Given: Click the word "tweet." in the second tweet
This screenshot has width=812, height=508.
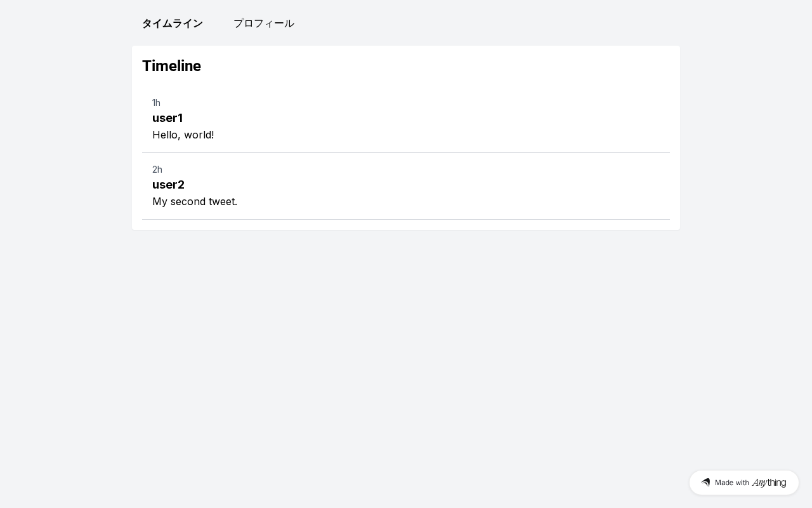Looking at the screenshot, I should (221, 201).
